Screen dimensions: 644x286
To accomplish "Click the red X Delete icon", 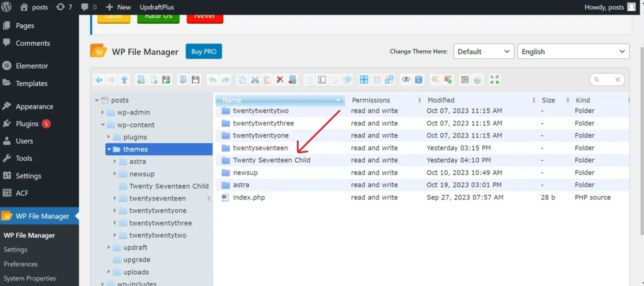I will tap(280, 80).
